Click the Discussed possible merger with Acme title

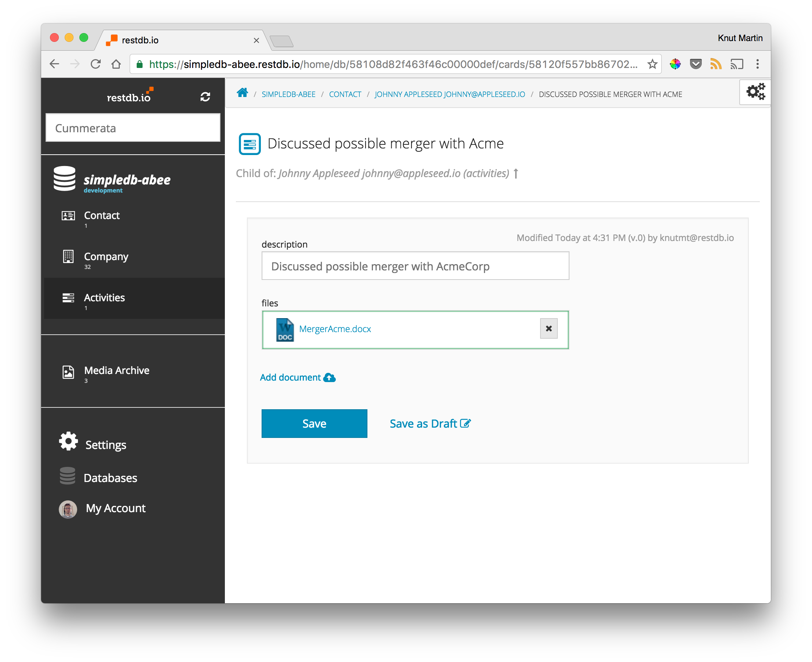[x=385, y=144]
